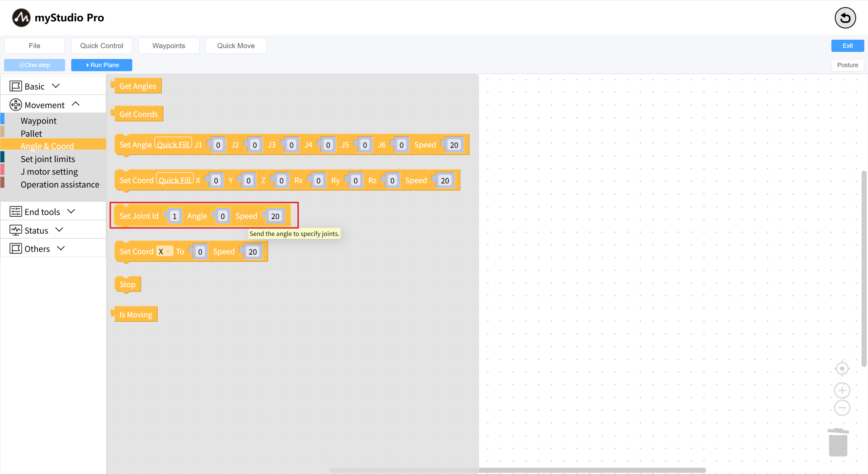Click the trash can icon
Screen dimensions: 868x474
coord(838,442)
